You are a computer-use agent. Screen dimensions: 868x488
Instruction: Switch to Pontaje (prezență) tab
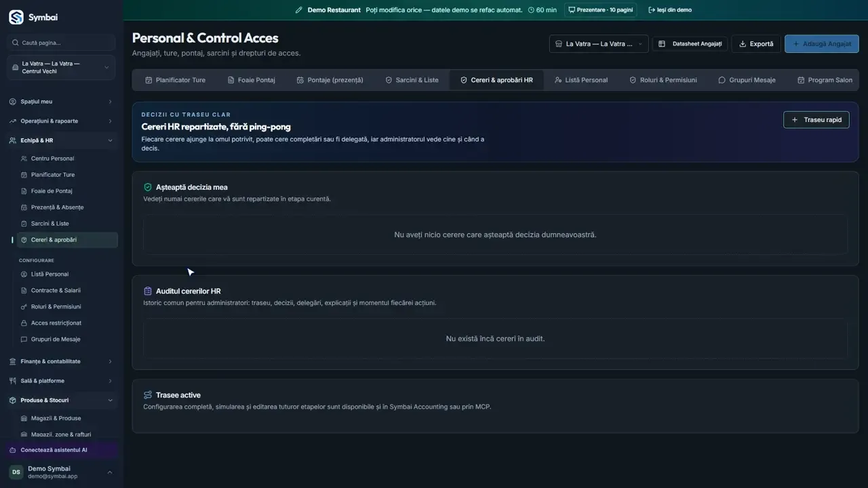point(330,80)
